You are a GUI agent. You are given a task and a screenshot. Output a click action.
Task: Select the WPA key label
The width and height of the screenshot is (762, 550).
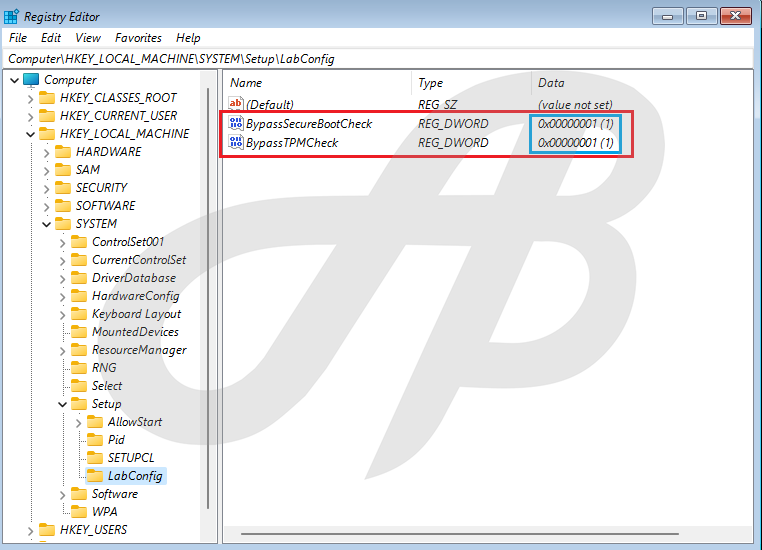(x=104, y=512)
